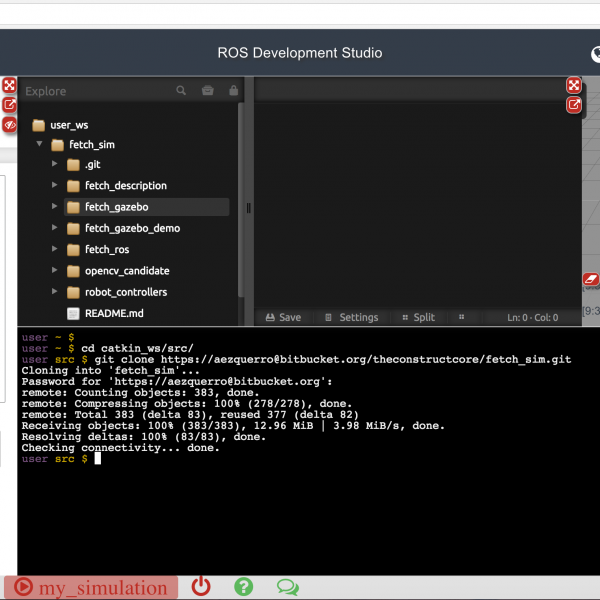Select the .git folder
This screenshot has height=600, width=600.
click(x=84, y=165)
